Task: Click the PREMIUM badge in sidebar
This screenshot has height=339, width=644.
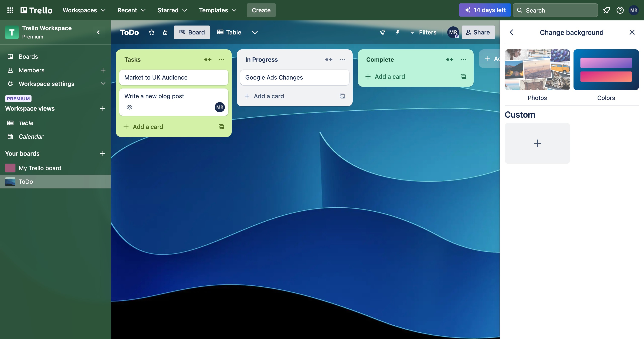Action: click(18, 99)
